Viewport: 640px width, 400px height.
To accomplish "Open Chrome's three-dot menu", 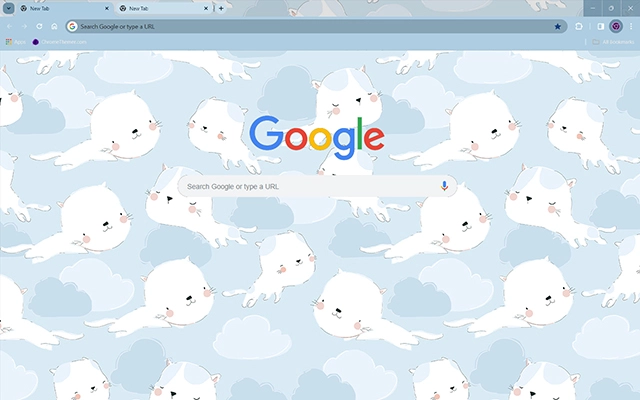I will [x=631, y=27].
